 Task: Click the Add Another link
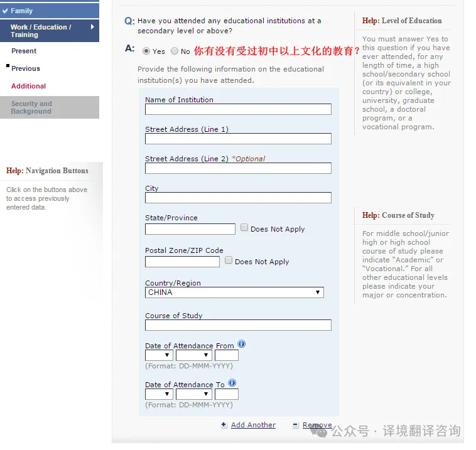click(x=253, y=425)
